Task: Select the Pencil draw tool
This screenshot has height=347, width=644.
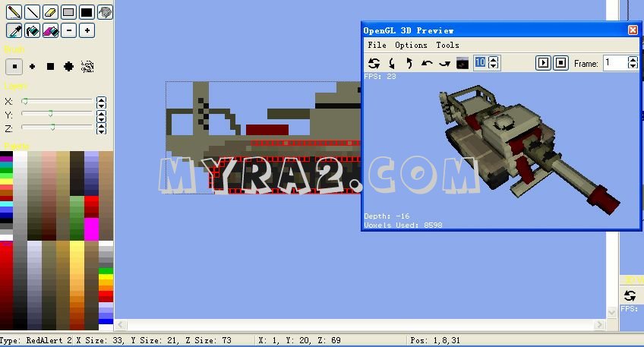Action: (x=14, y=12)
